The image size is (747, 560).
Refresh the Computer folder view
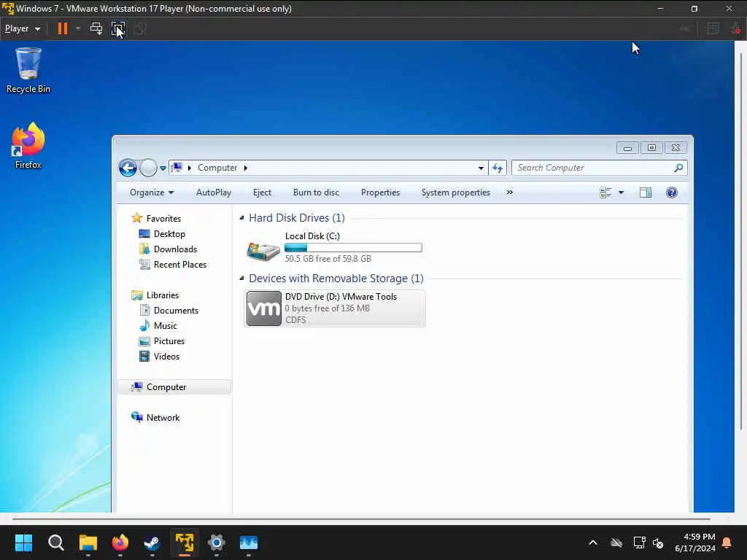coord(498,168)
